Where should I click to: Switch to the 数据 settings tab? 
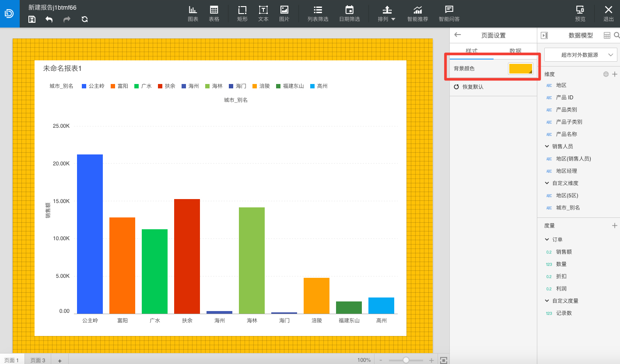tap(515, 51)
